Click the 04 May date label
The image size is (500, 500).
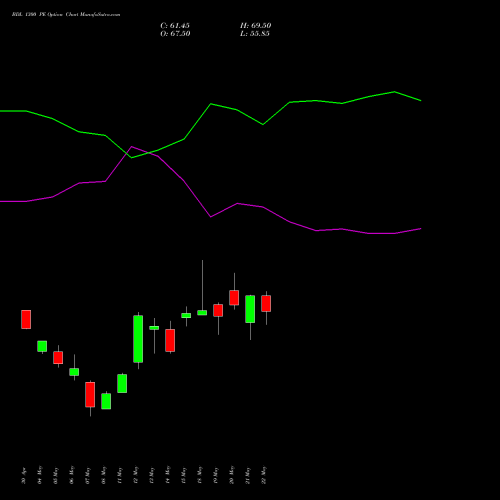[x=39, y=475]
